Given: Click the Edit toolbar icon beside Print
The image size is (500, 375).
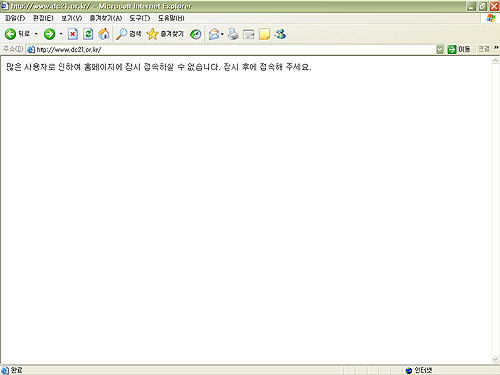Looking at the screenshot, I should pyautogui.click(x=248, y=34).
